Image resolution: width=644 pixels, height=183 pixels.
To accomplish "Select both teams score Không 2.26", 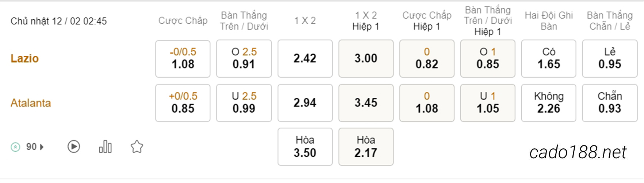I will coord(549,103).
